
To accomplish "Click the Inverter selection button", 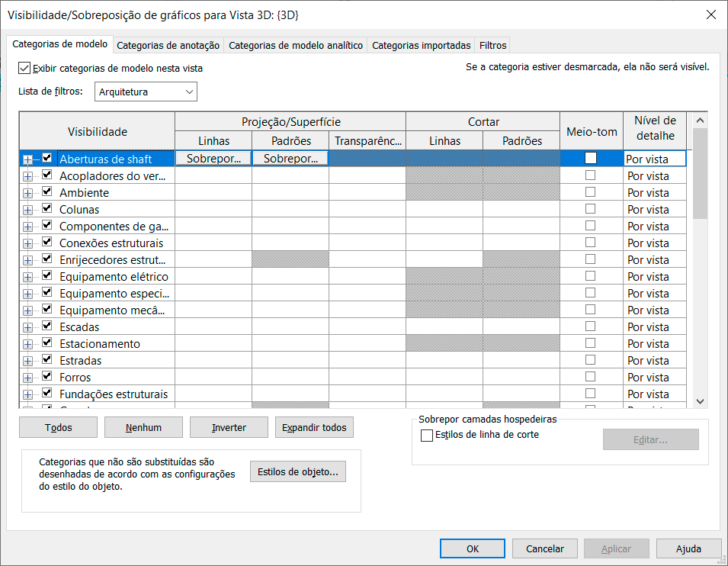I will [229, 427].
